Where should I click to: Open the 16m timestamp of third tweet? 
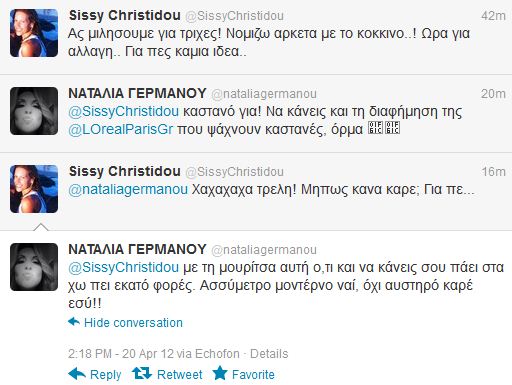tap(494, 172)
